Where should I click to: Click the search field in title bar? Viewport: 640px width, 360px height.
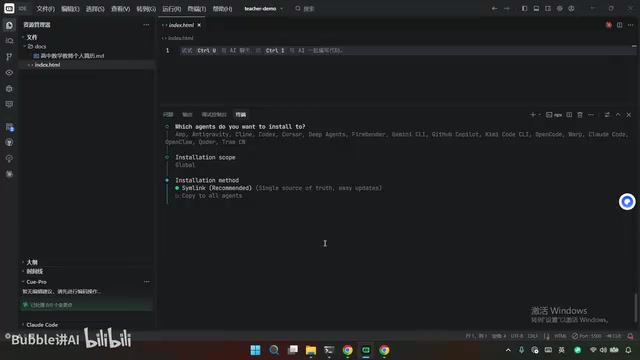coord(305,9)
